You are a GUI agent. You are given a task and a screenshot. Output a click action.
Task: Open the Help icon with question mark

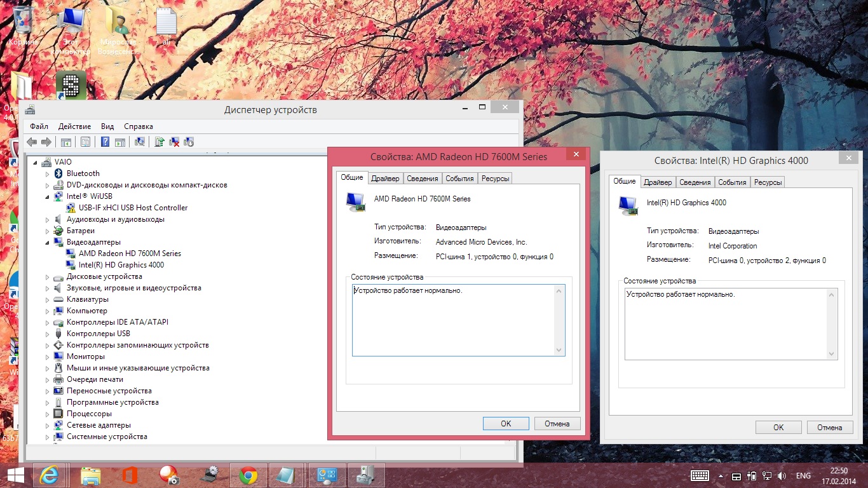(x=105, y=142)
